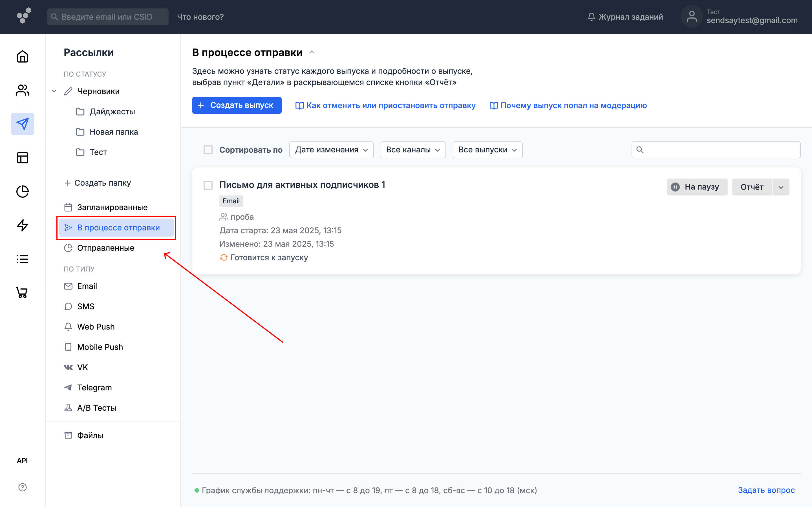The width and height of the screenshot is (812, 507).
Task: Click the shopping cart sidebar icon
Action: [23, 292]
